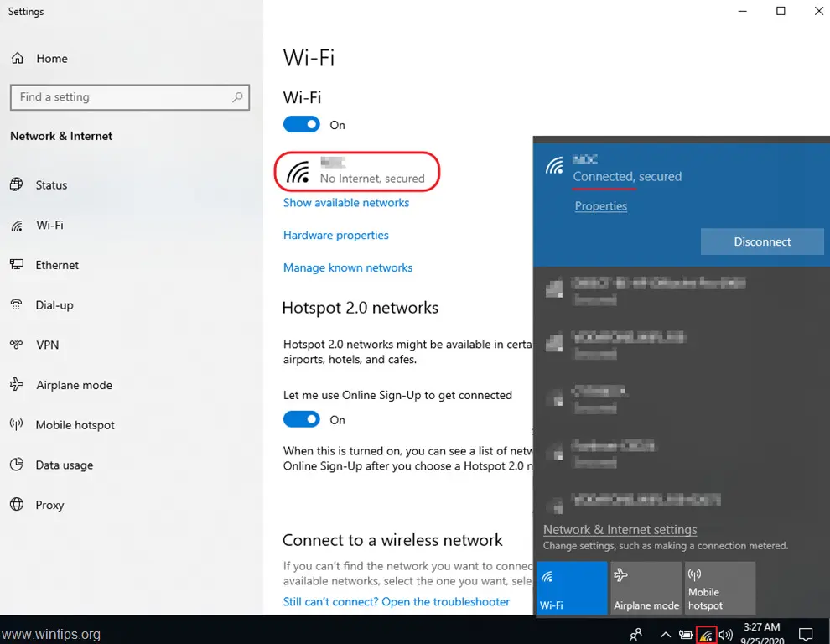Open Hardware properties link
Viewport: 830px width, 644px height.
coord(336,235)
